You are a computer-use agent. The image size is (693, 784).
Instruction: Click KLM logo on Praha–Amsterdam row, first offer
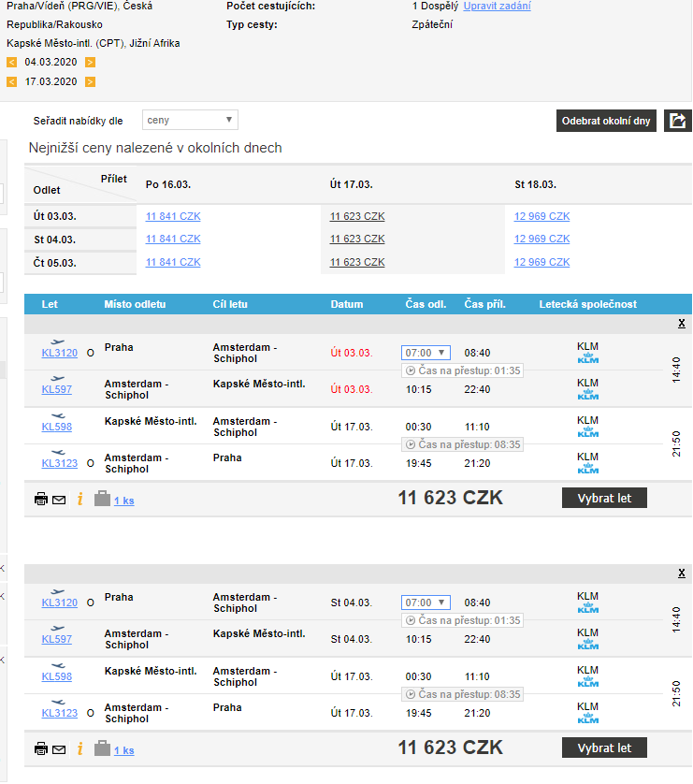pyautogui.click(x=588, y=358)
